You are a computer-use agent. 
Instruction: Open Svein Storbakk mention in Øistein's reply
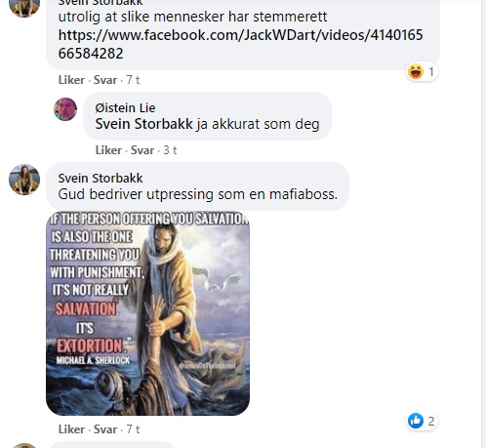(x=143, y=124)
